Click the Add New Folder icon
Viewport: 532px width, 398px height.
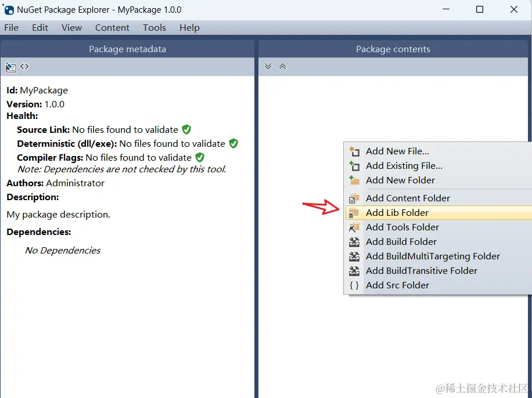pyautogui.click(x=354, y=180)
